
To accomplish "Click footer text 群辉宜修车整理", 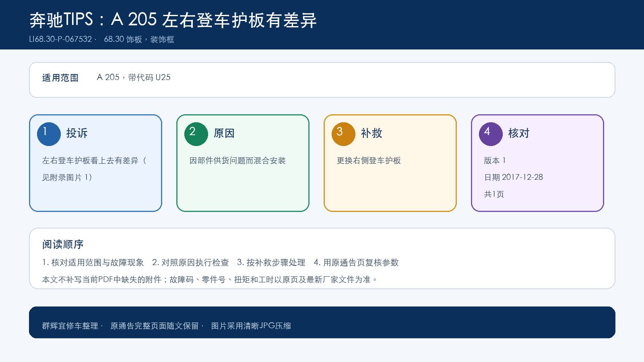I will click(70, 326).
